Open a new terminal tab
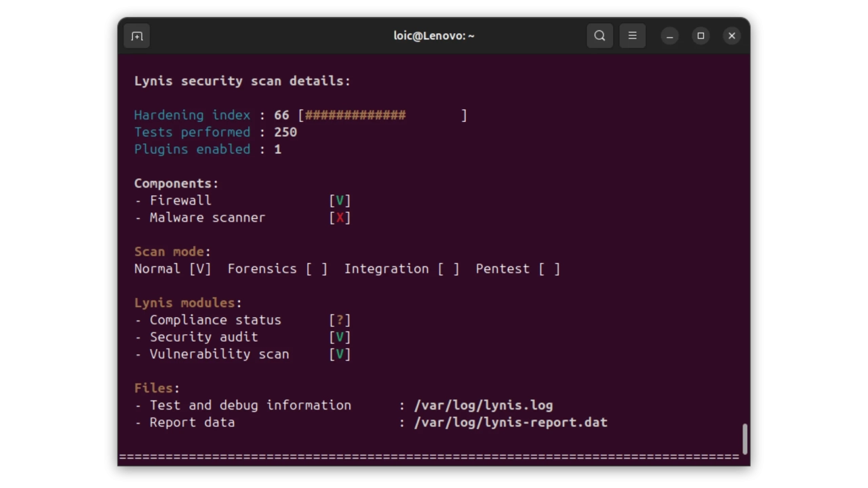Screen dimensions: 868x488 pyautogui.click(x=137, y=36)
